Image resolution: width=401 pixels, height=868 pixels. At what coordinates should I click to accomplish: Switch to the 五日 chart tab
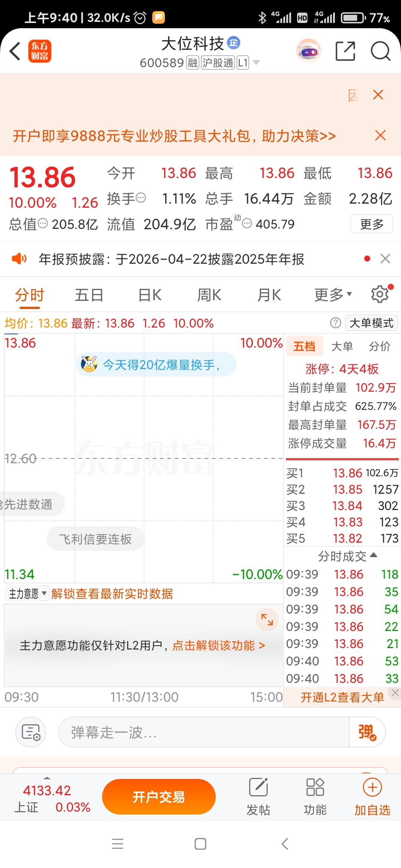89,295
